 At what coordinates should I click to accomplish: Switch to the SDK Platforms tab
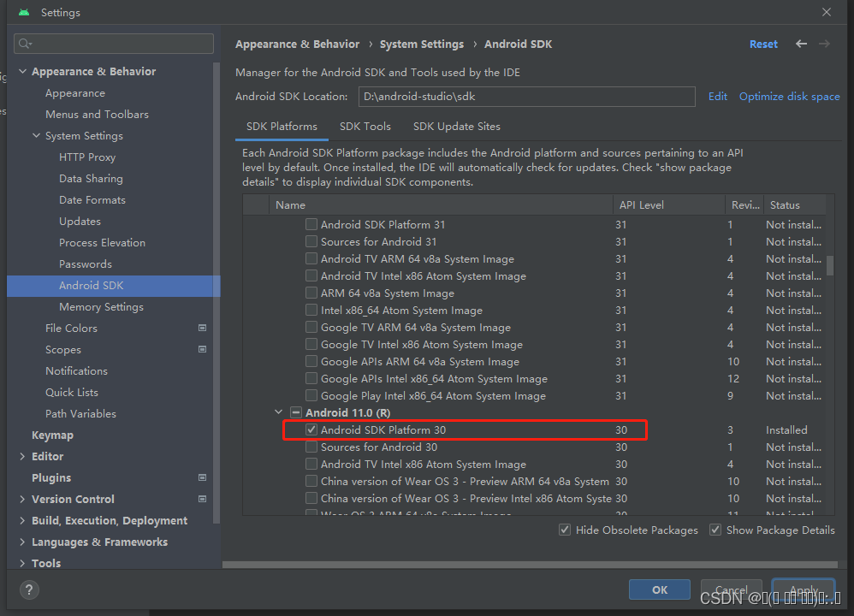(282, 127)
